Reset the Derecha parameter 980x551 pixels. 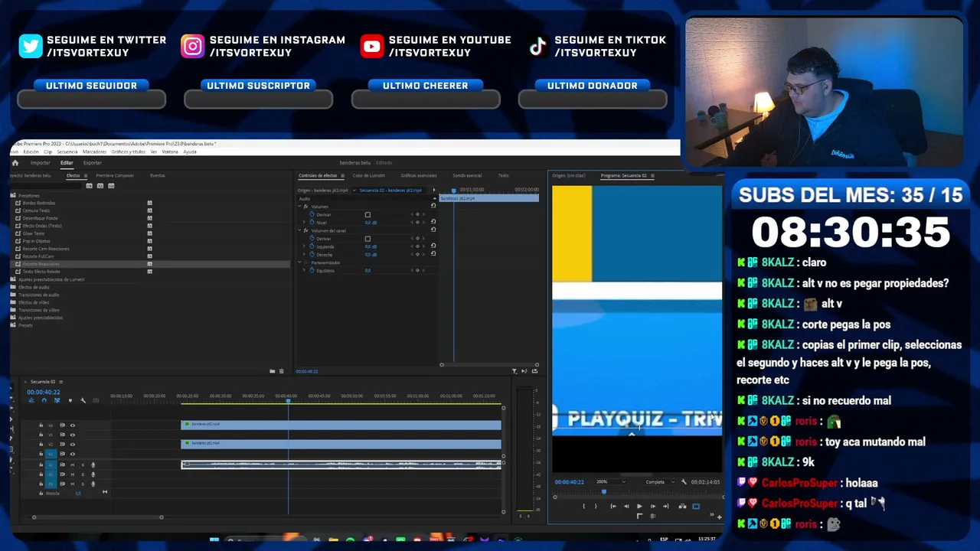(433, 254)
